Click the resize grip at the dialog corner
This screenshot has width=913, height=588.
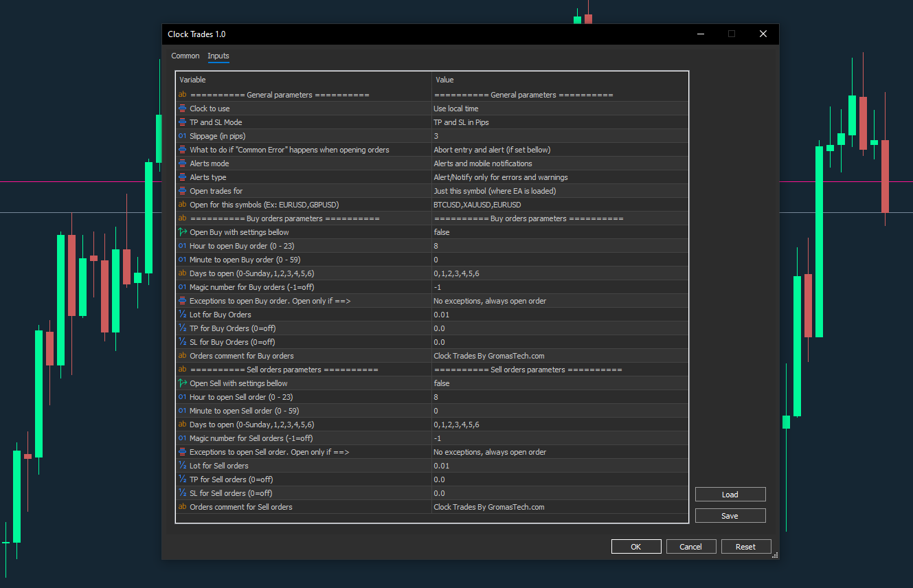tap(775, 555)
